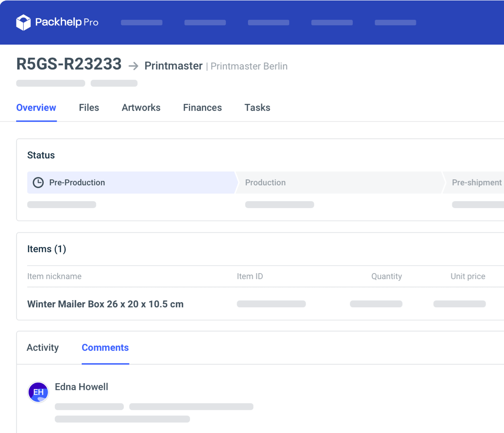Click the Pre-shipment status step
The image size is (504, 433).
(x=476, y=182)
